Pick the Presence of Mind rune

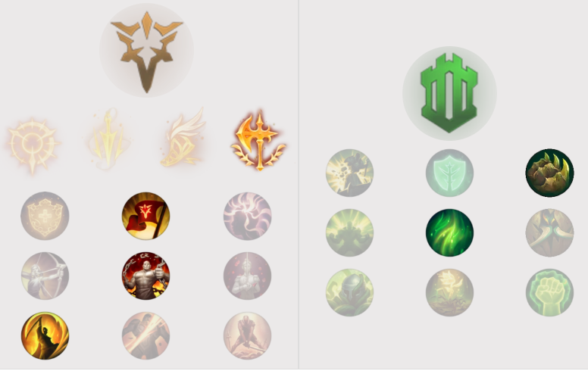247,216
